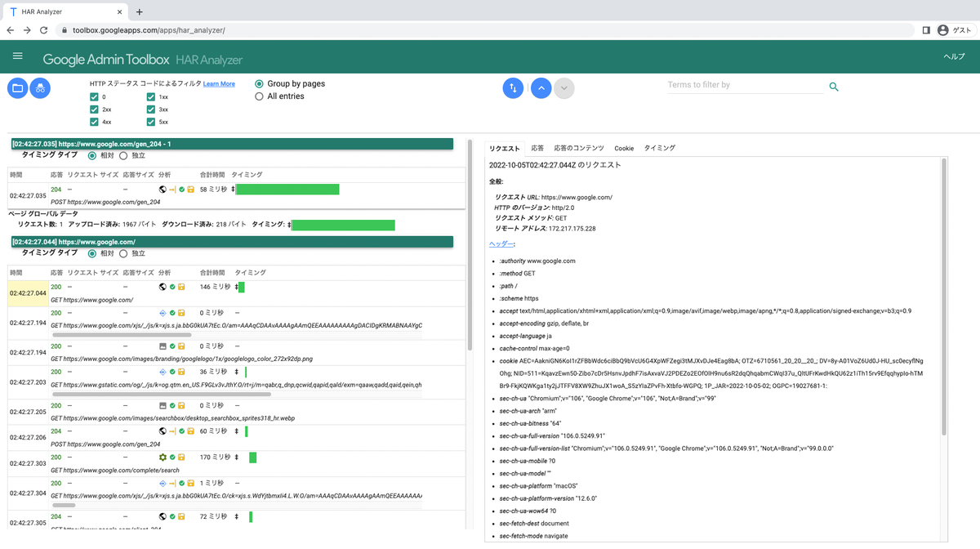
Task: Click green check in gstatic.com og row
Action: tap(172, 372)
